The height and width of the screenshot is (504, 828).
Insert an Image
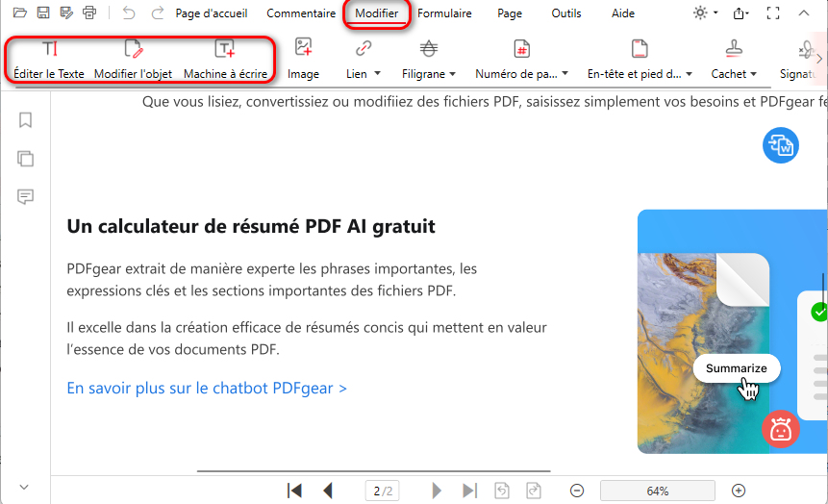click(303, 60)
